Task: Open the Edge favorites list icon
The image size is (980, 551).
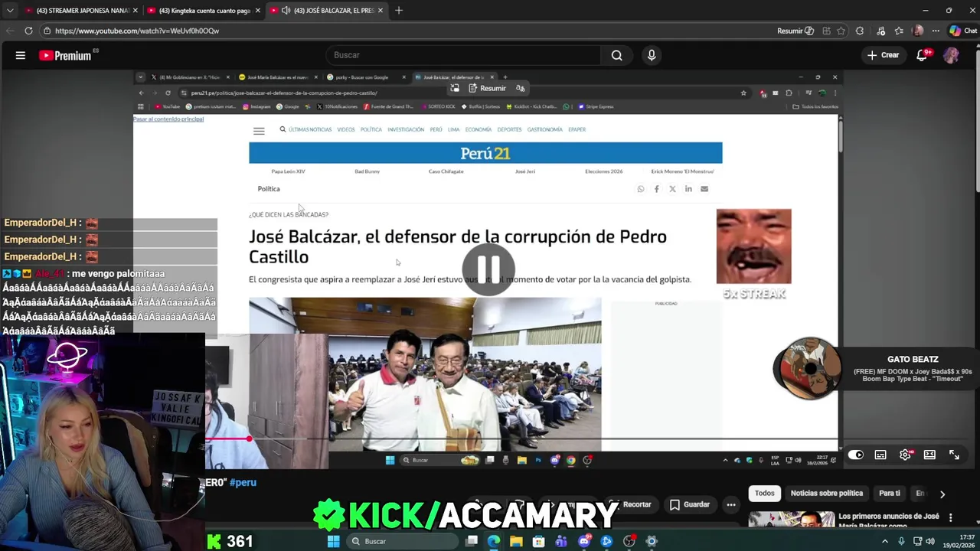Action: pyautogui.click(x=899, y=31)
